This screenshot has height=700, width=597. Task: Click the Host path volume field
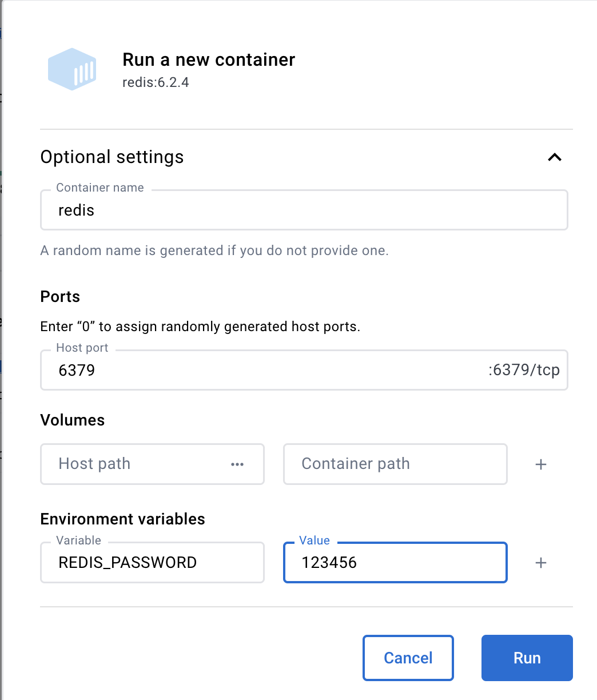pyautogui.click(x=152, y=464)
